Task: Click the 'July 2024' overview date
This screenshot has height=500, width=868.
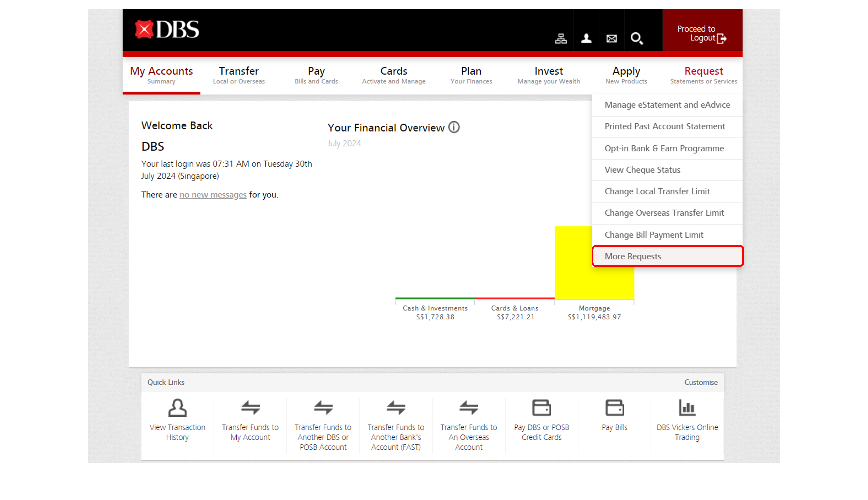Action: coord(344,144)
